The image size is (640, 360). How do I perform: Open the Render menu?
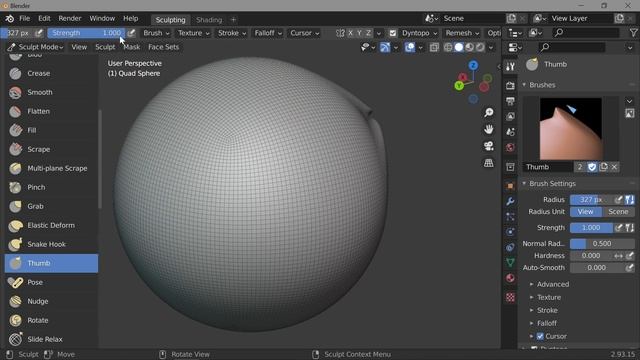click(x=70, y=19)
